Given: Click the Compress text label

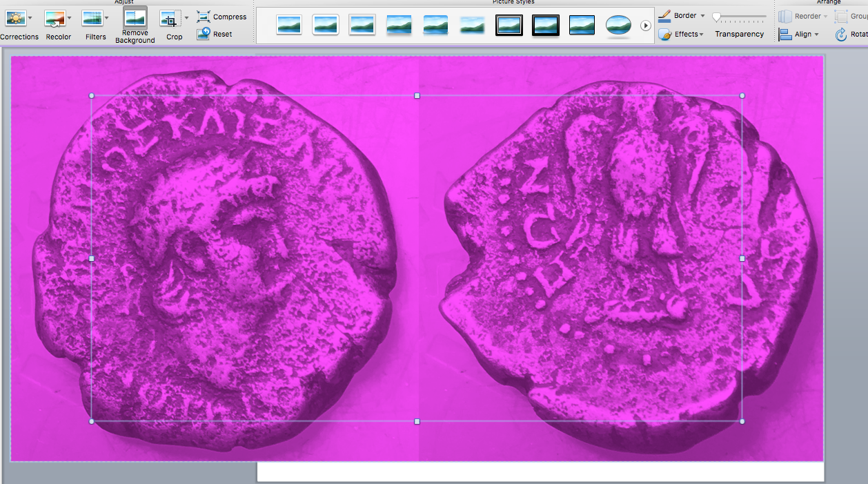Looking at the screenshot, I should pos(230,17).
